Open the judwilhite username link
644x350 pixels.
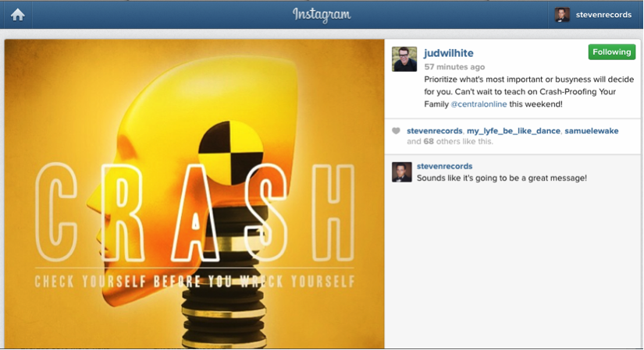click(449, 53)
